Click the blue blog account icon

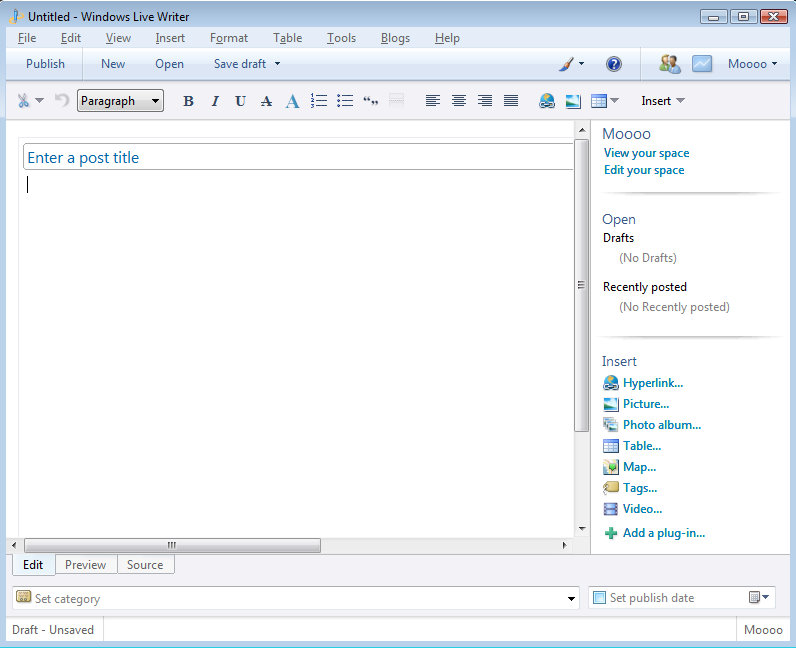point(702,64)
